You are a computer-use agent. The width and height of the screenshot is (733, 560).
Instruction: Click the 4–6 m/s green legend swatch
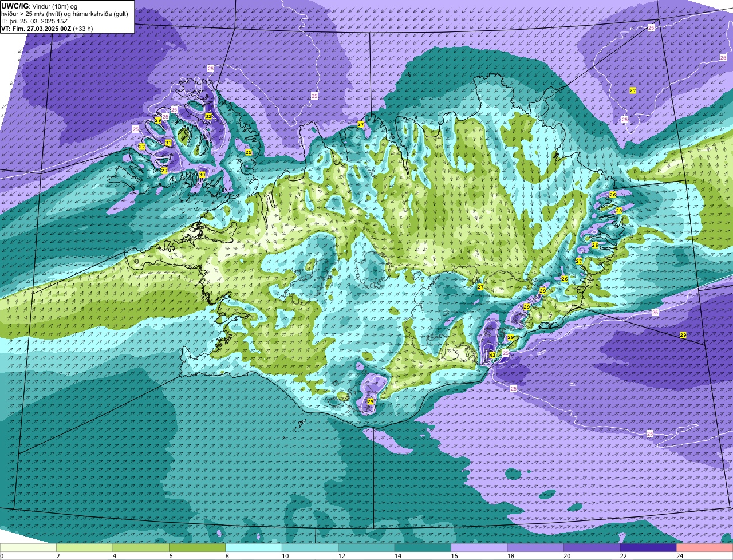141,547
